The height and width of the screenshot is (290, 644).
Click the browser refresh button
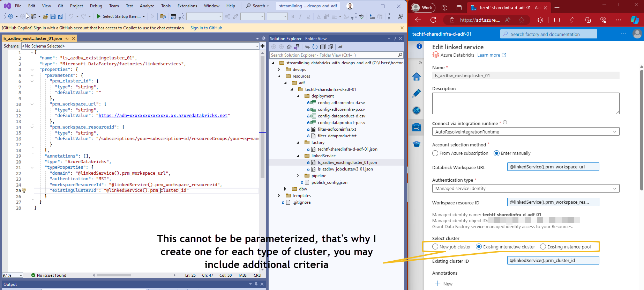(433, 20)
